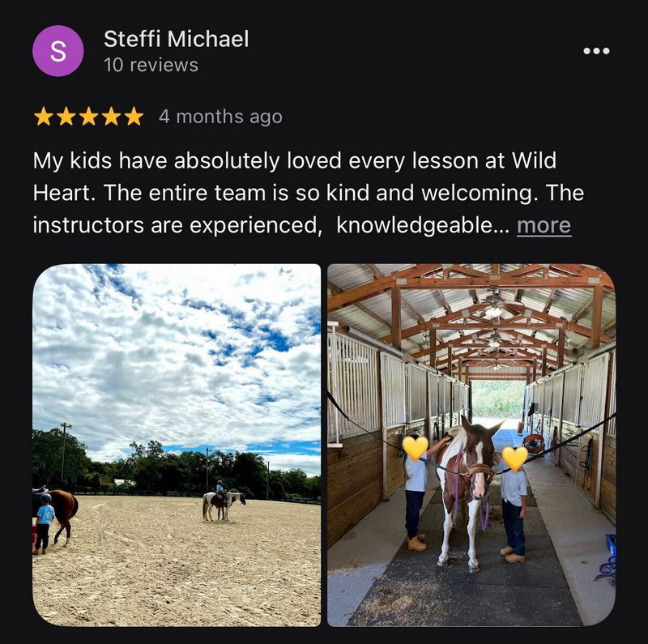Expand review text with the more link
The image size is (648, 644).
pyautogui.click(x=544, y=226)
